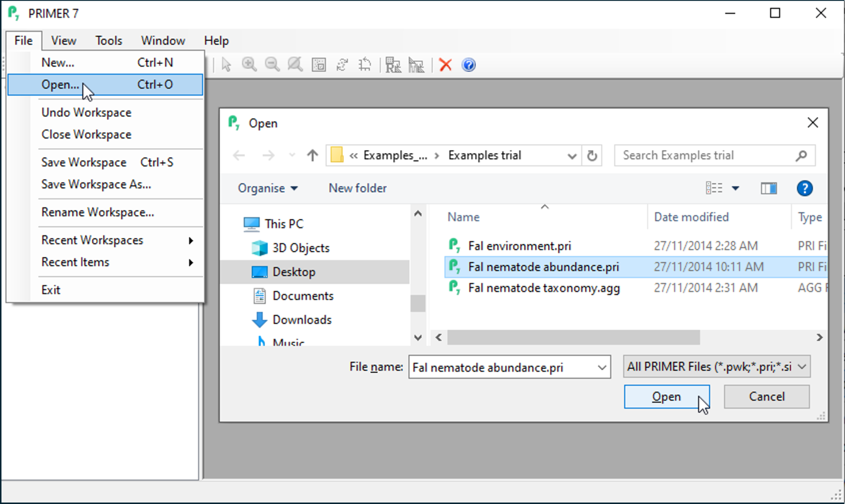This screenshot has width=845, height=504.
Task: Click the red X delete icon
Action: pyautogui.click(x=445, y=65)
